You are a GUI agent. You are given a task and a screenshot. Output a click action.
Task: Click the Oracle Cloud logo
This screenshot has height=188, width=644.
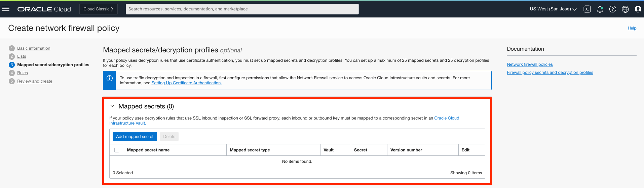(x=44, y=9)
